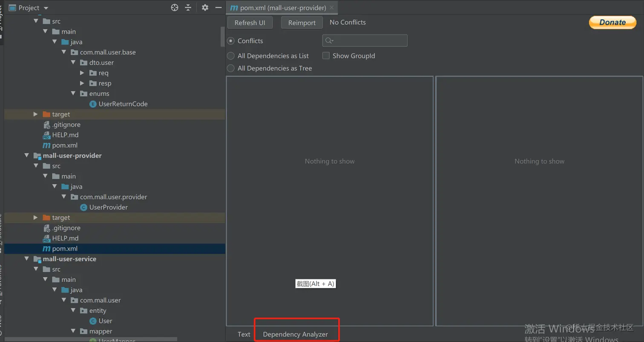This screenshot has height=342, width=644.
Task: Open the User class under entity
Action: pyautogui.click(x=105, y=321)
